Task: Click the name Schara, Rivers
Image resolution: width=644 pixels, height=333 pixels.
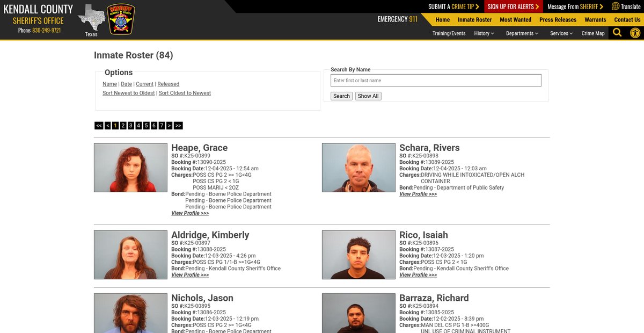Action: (429, 148)
